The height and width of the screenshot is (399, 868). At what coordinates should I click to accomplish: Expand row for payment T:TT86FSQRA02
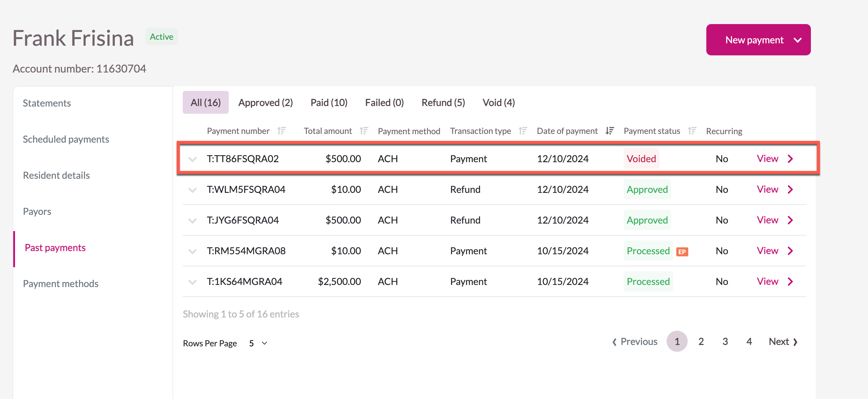point(192,159)
